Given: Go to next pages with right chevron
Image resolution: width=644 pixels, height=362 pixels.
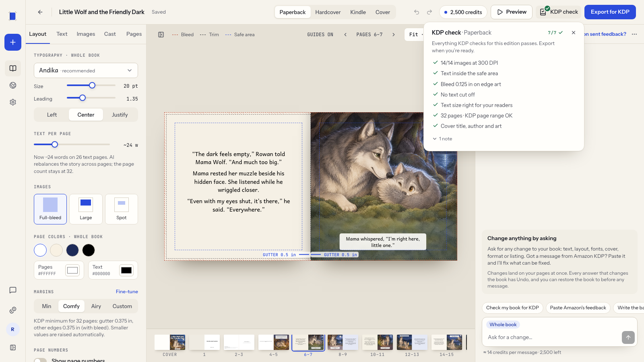Looking at the screenshot, I should click(394, 35).
